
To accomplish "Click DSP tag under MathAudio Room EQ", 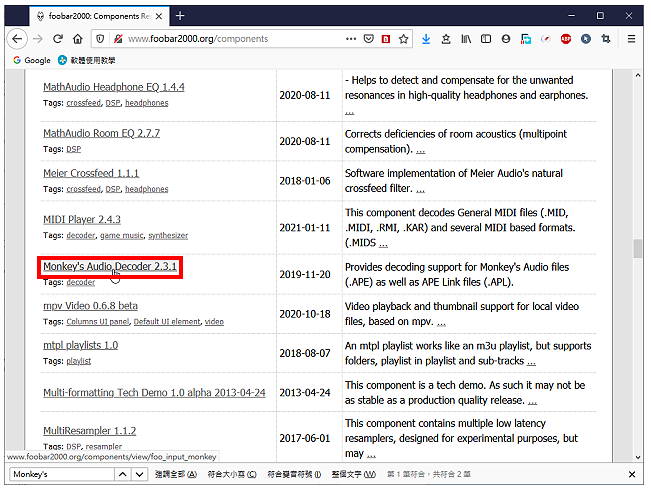I will (x=73, y=149).
